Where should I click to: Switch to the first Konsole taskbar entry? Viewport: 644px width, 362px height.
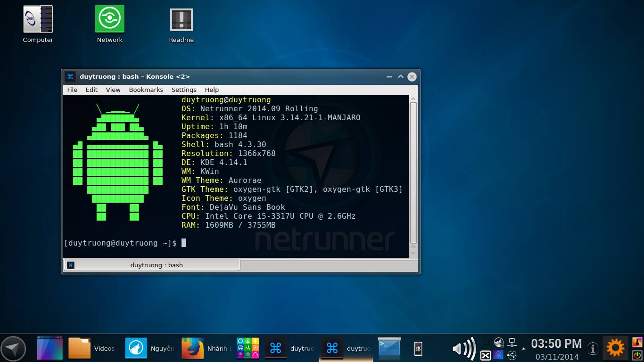pos(290,348)
